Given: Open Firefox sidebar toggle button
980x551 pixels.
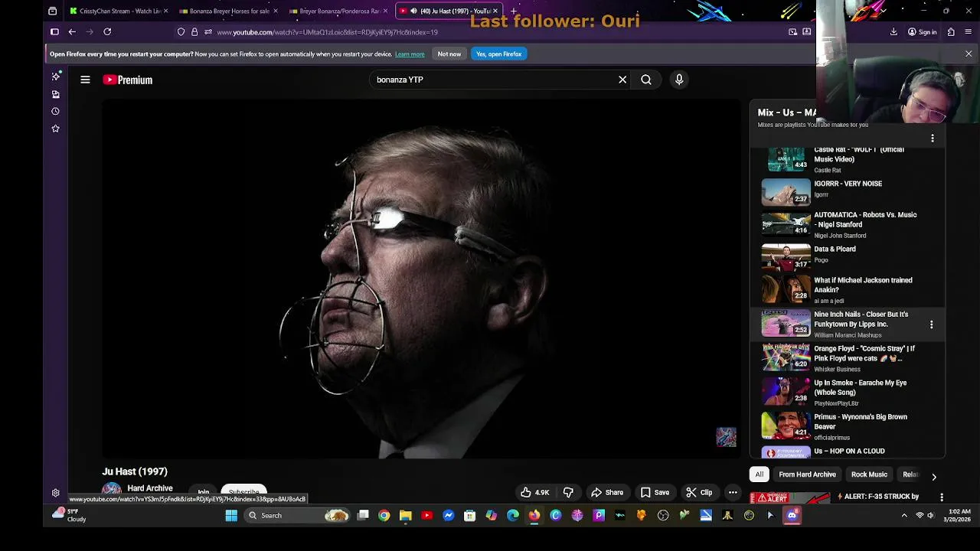Looking at the screenshot, I should click(x=54, y=32).
